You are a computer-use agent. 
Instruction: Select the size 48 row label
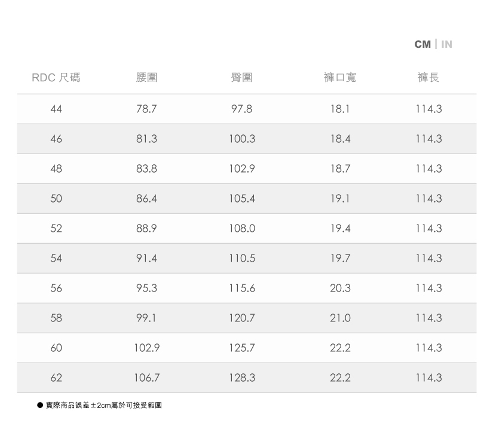click(x=56, y=169)
